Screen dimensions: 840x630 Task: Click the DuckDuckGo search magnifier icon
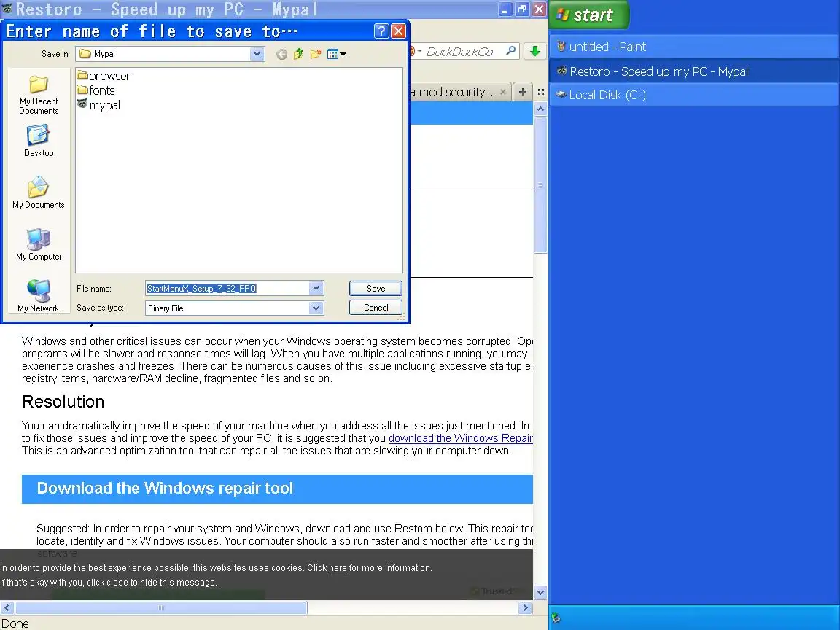511,52
